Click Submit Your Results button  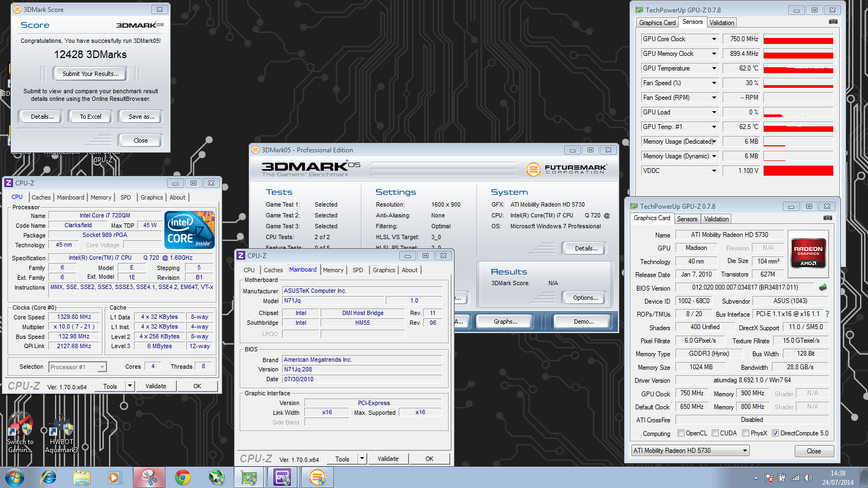90,74
